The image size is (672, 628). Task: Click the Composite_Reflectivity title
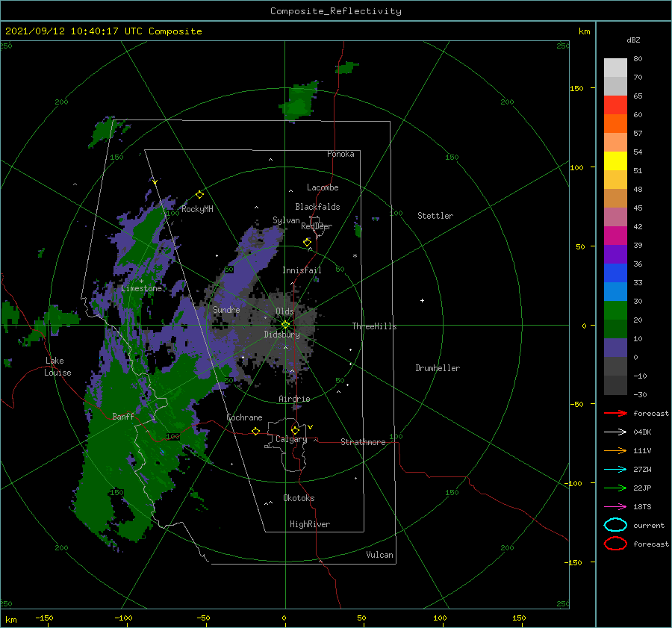click(x=336, y=11)
